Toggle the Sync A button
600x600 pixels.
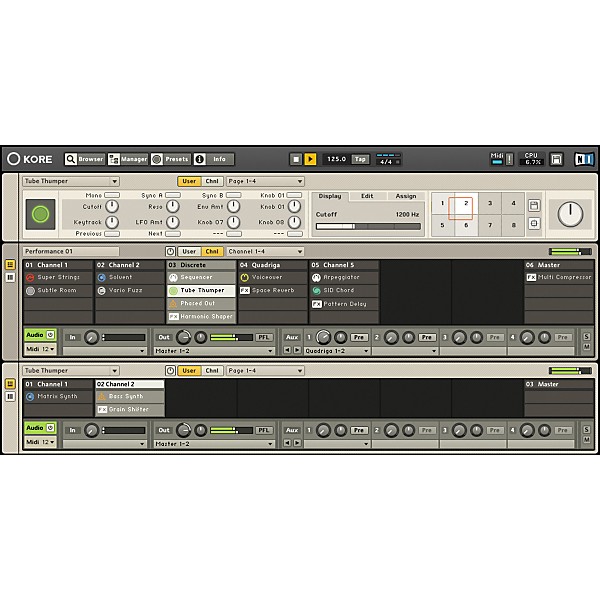tap(173, 195)
